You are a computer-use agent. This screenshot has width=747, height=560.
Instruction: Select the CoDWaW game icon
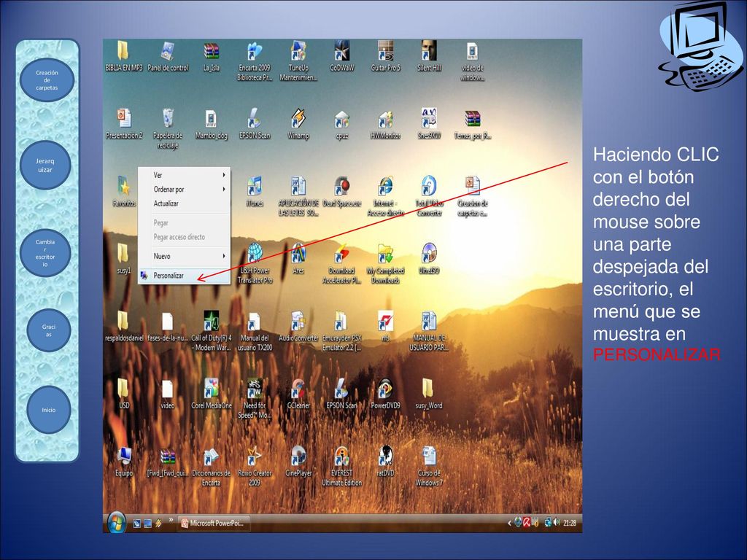pos(341,52)
